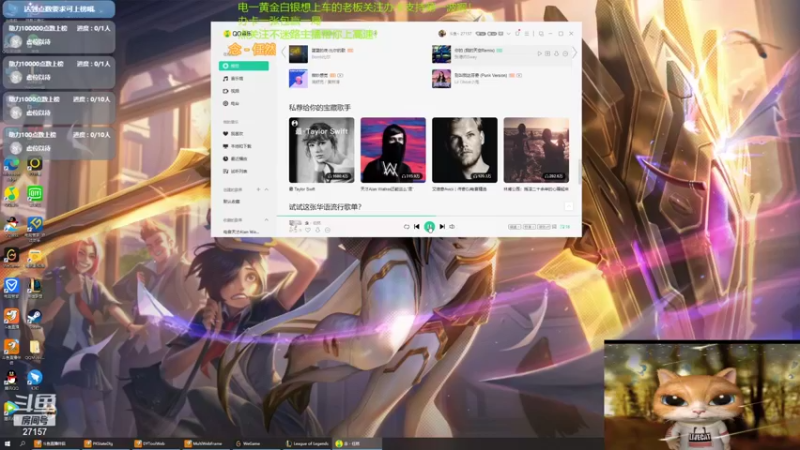Image resolution: width=800 pixels, height=450 pixels.
Task: Like the current song with heart icon
Action: (308, 230)
